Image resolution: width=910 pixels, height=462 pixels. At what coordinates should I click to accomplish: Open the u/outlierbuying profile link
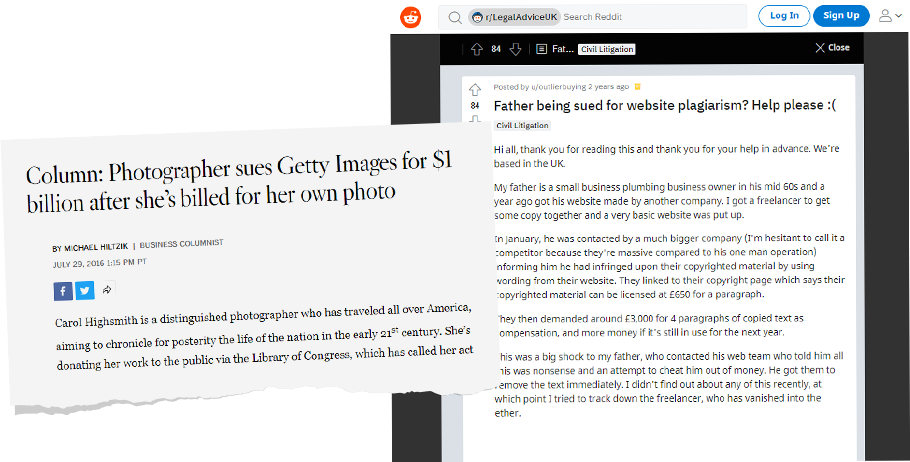[x=559, y=87]
